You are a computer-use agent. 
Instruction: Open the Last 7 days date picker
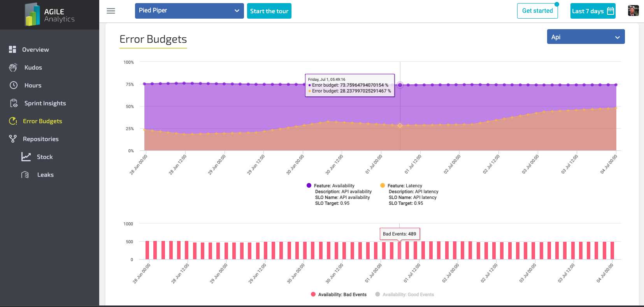(x=593, y=11)
